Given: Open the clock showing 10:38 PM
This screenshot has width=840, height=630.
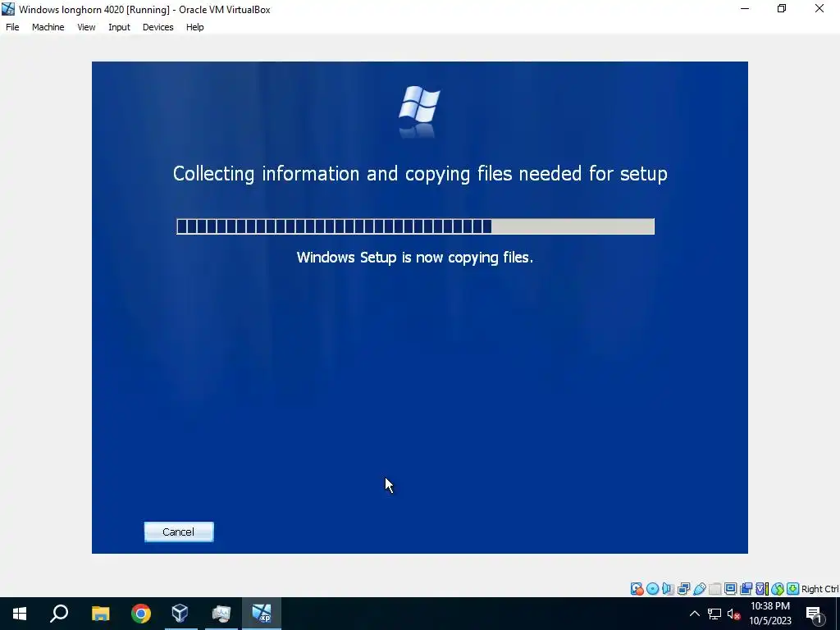Looking at the screenshot, I should (769, 614).
